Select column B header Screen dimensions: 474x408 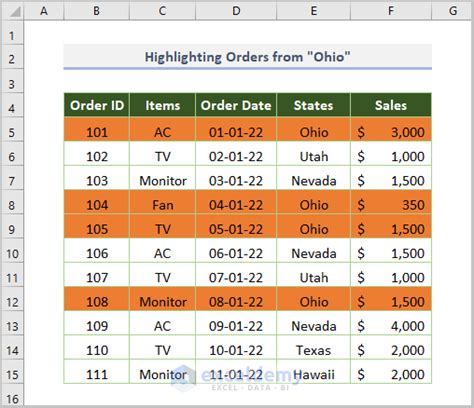pos(96,11)
